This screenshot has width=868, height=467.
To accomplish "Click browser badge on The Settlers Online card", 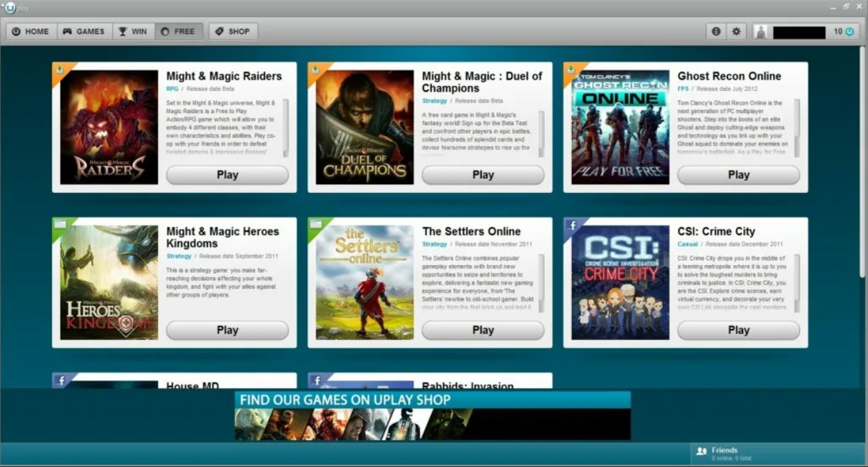I will [x=315, y=224].
